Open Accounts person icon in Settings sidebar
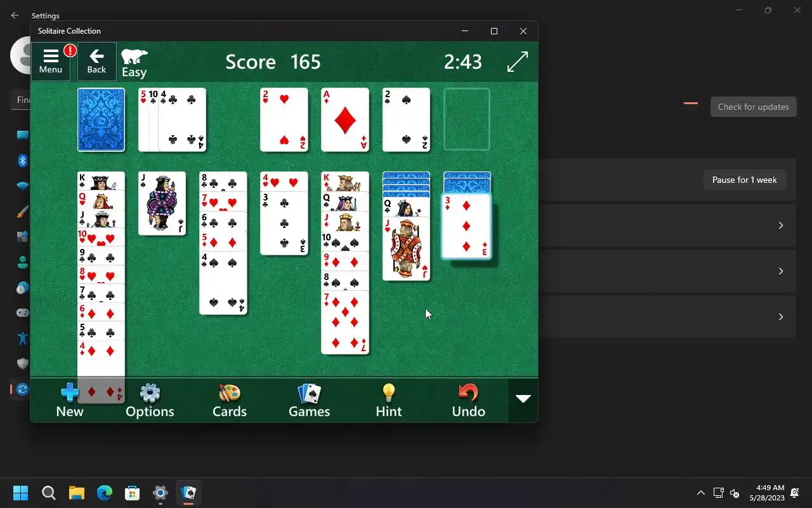The width and height of the screenshot is (812, 508). pos(22,262)
